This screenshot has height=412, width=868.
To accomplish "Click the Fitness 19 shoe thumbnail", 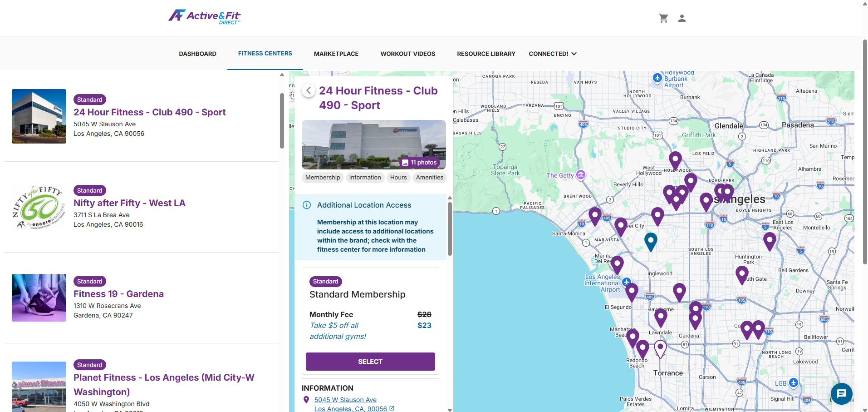I will coord(39,298).
